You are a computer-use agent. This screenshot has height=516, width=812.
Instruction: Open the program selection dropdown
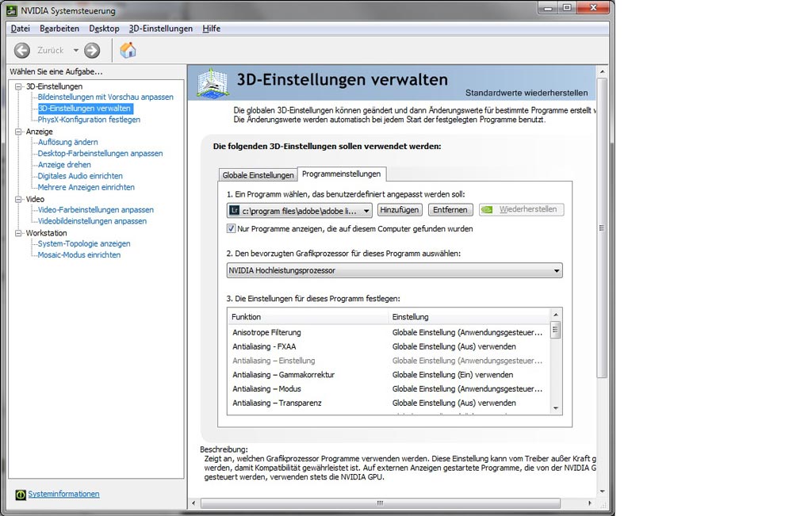[299, 210]
